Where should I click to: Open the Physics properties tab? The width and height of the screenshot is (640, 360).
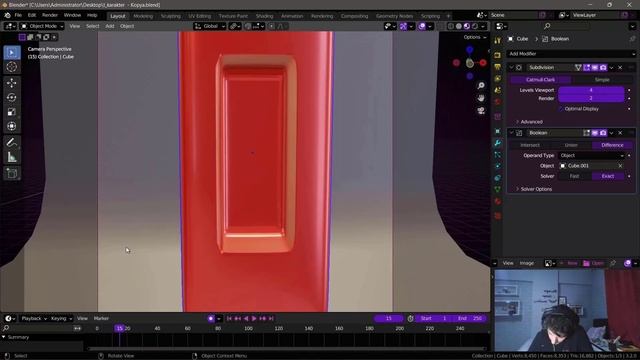click(498, 167)
